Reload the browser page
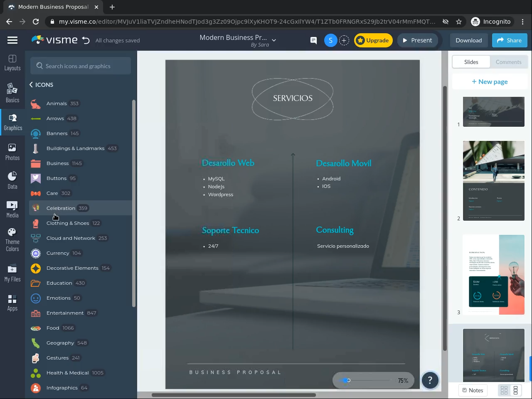The height and width of the screenshot is (399, 532). pos(36,22)
